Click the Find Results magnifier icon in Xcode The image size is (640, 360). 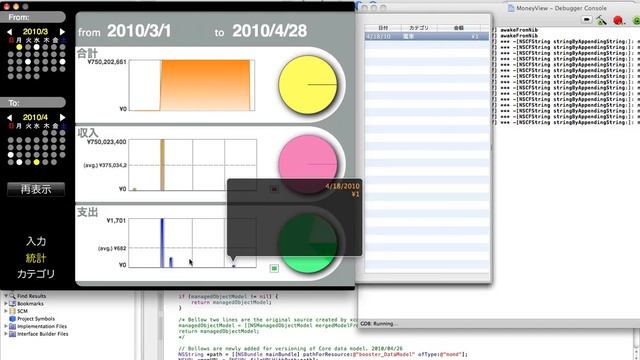12,296
